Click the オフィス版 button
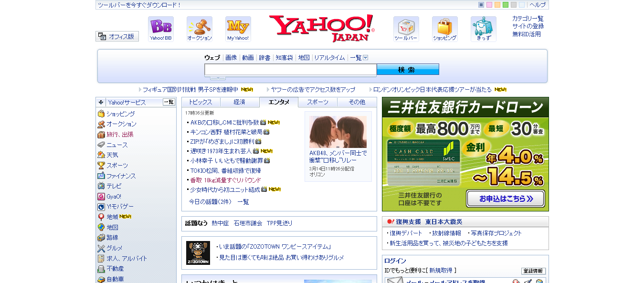This screenshot has height=283, width=644. (117, 36)
